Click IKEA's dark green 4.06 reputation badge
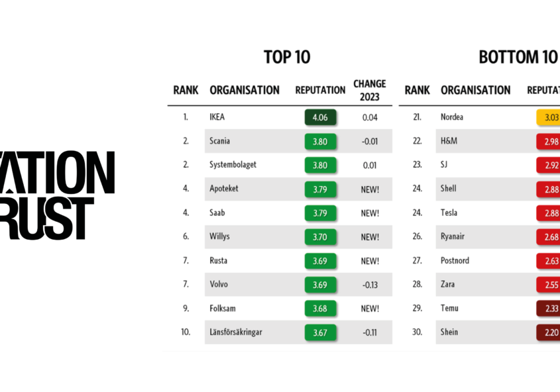This screenshot has height=392, width=560. [320, 117]
